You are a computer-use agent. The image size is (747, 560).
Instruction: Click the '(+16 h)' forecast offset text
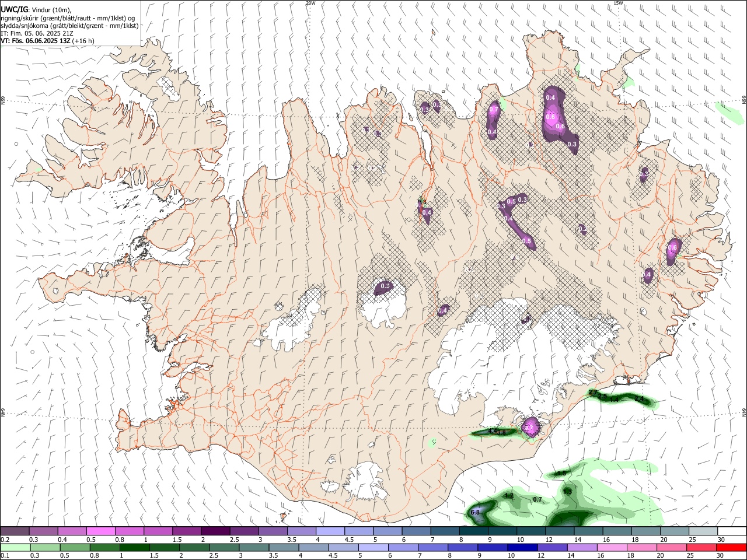84,41
